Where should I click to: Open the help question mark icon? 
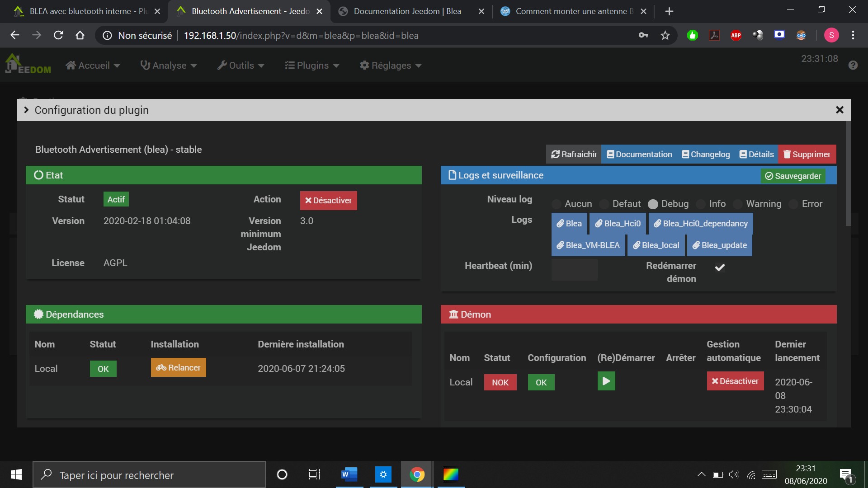853,66
